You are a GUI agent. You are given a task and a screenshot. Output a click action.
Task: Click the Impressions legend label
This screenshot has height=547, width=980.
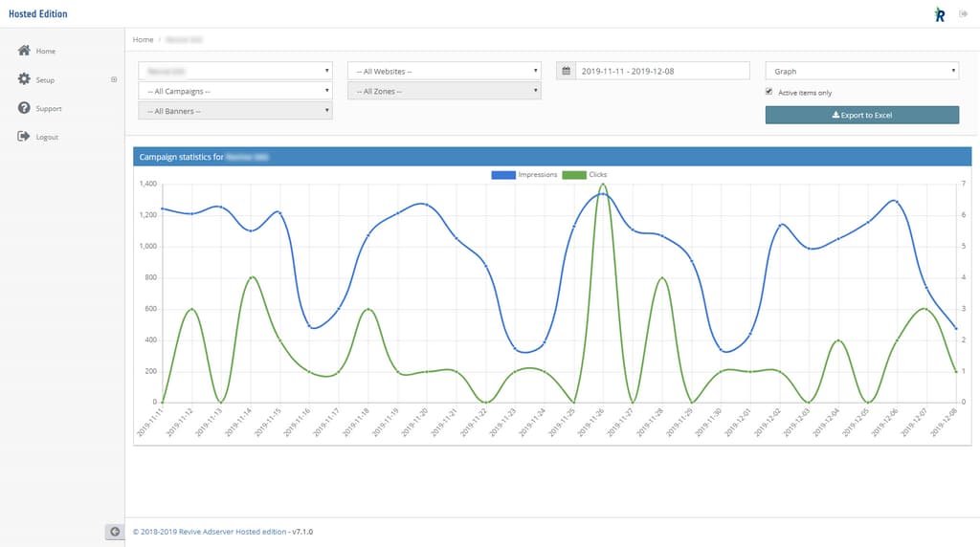tap(538, 175)
